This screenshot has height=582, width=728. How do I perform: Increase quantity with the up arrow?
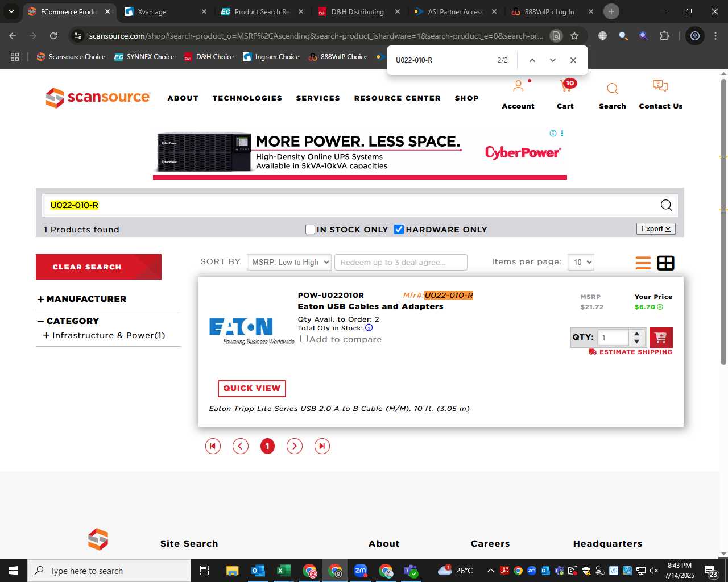point(637,334)
